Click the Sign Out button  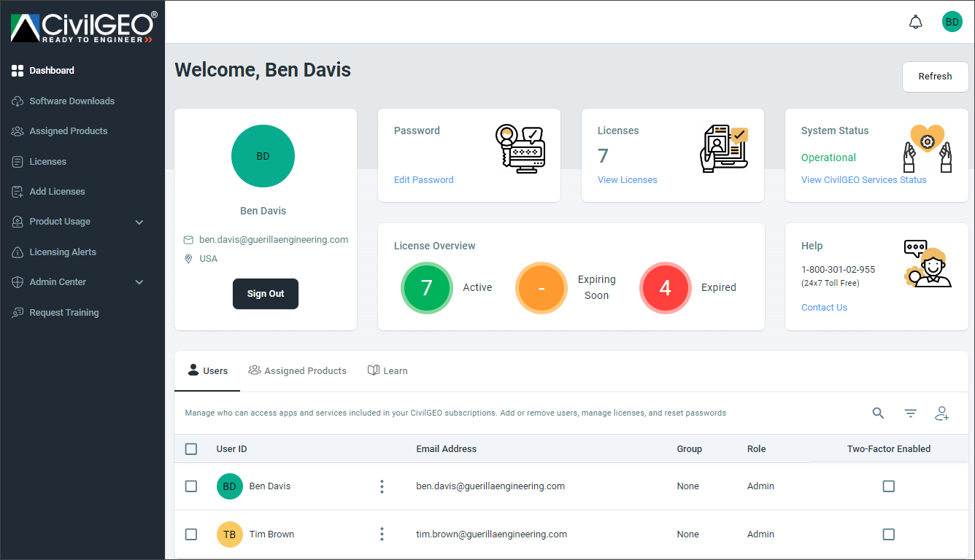click(x=265, y=293)
